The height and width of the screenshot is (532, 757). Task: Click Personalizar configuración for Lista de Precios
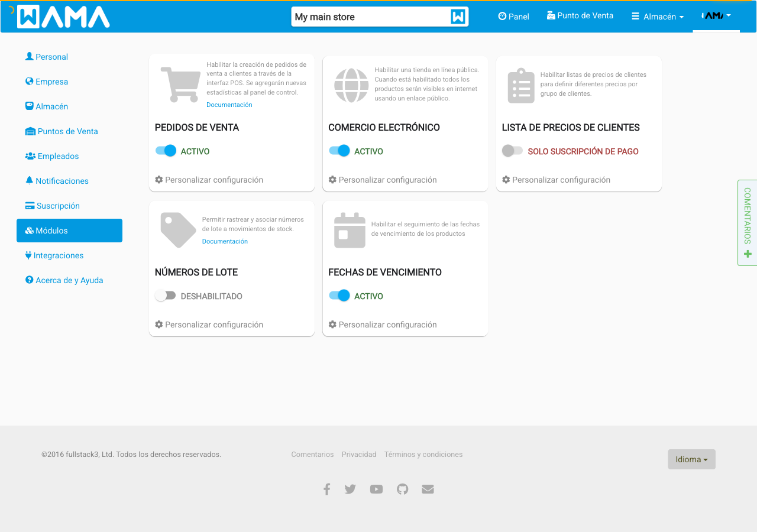pos(556,180)
